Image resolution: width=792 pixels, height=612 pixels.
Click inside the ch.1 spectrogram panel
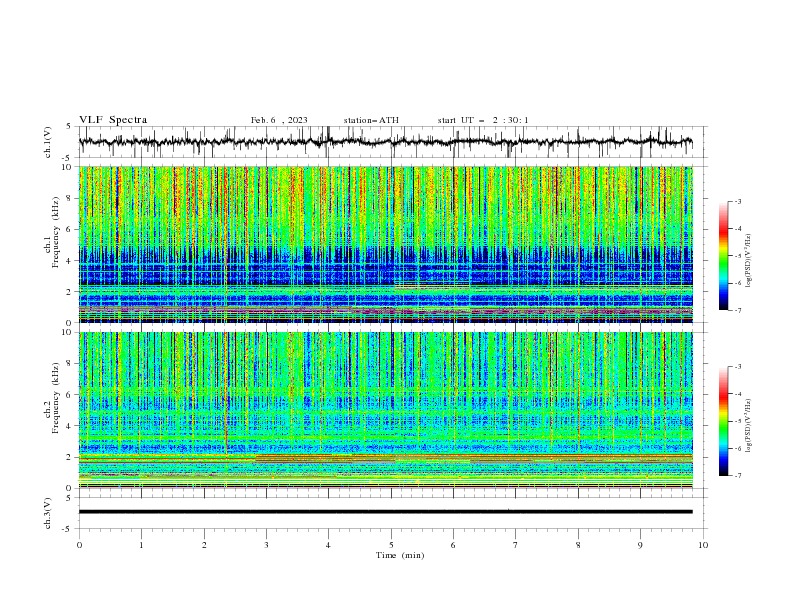[385, 244]
